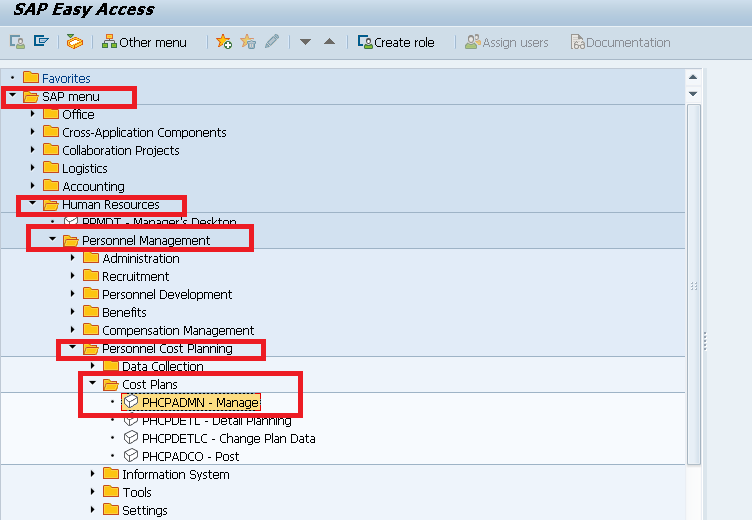The height and width of the screenshot is (520, 752).
Task: Click the Change Favorites pencil icon
Action: pyautogui.click(x=272, y=42)
